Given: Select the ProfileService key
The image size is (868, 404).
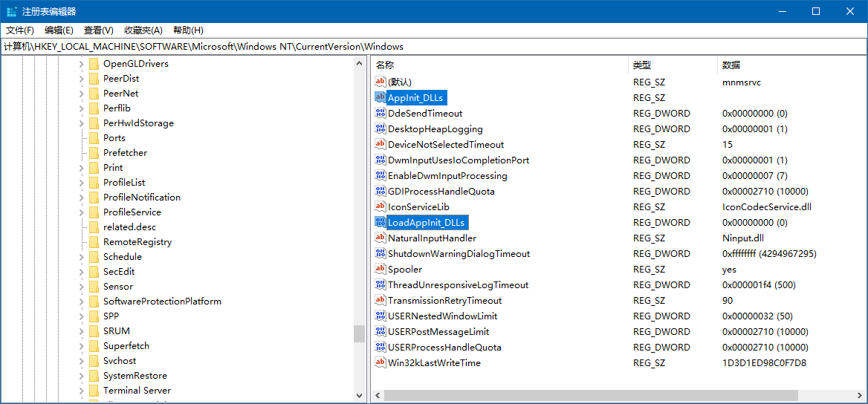Looking at the screenshot, I should 132,212.
